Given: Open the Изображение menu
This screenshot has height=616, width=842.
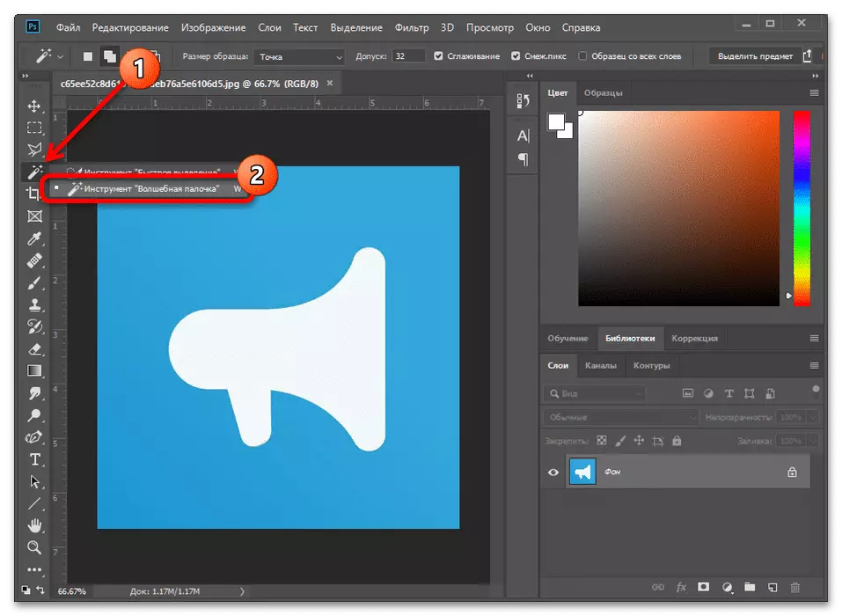Looking at the screenshot, I should pyautogui.click(x=213, y=27).
